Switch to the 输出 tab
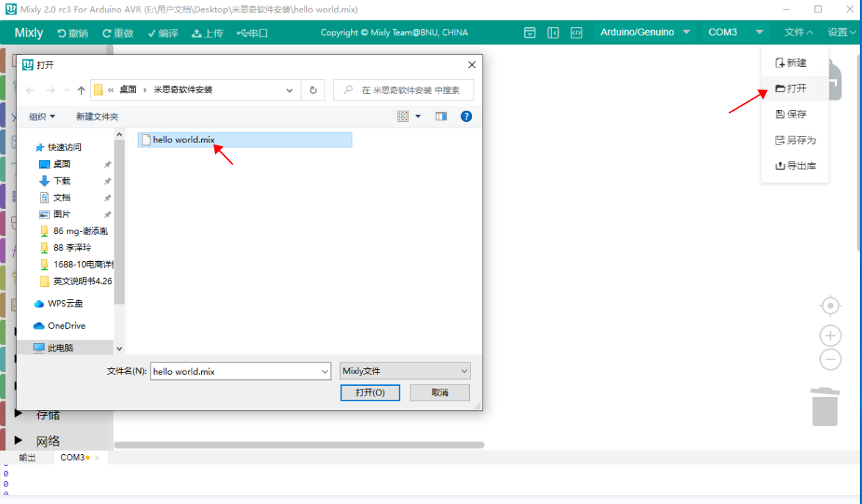The width and height of the screenshot is (862, 504). point(27,457)
